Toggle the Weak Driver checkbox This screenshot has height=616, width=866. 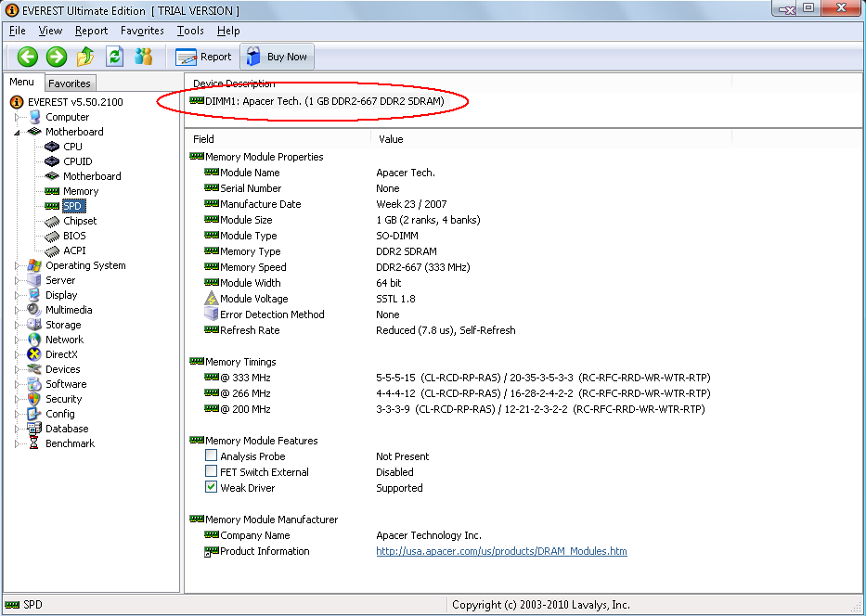click(x=211, y=487)
